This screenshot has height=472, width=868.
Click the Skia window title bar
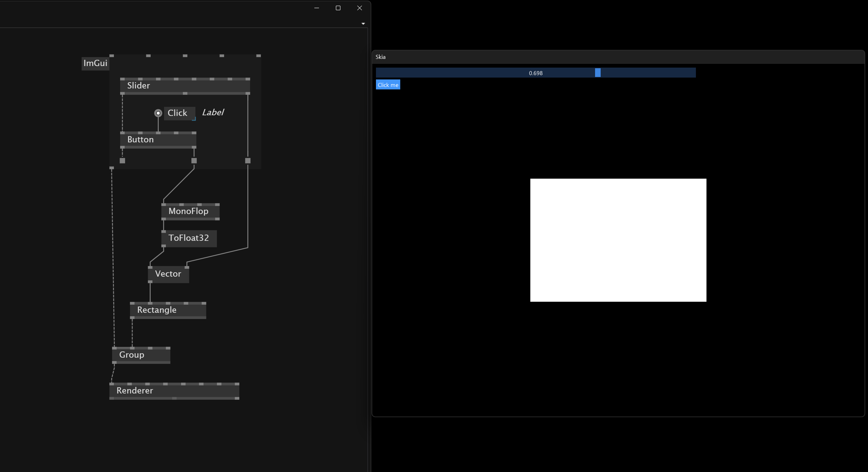click(x=618, y=57)
